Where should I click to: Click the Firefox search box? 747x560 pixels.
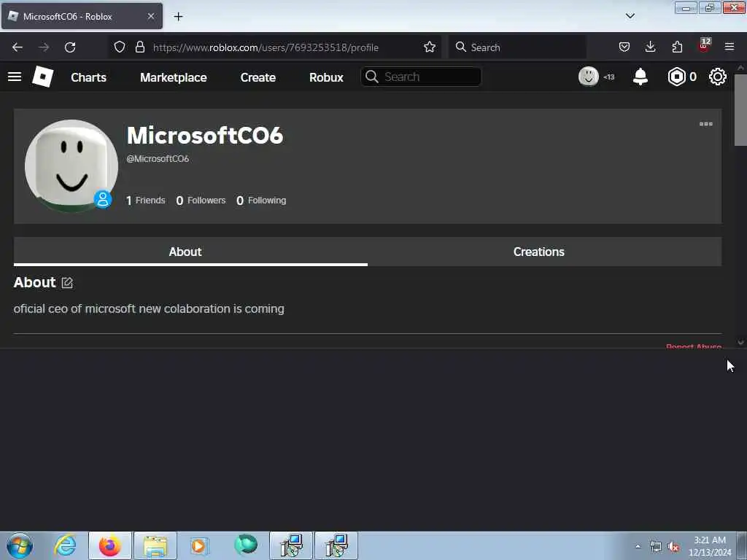pyautogui.click(x=517, y=47)
